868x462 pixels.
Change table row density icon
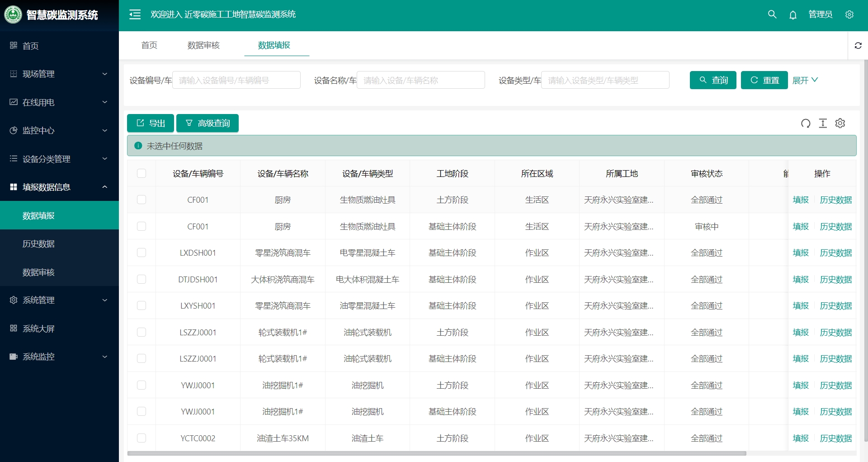pos(823,123)
